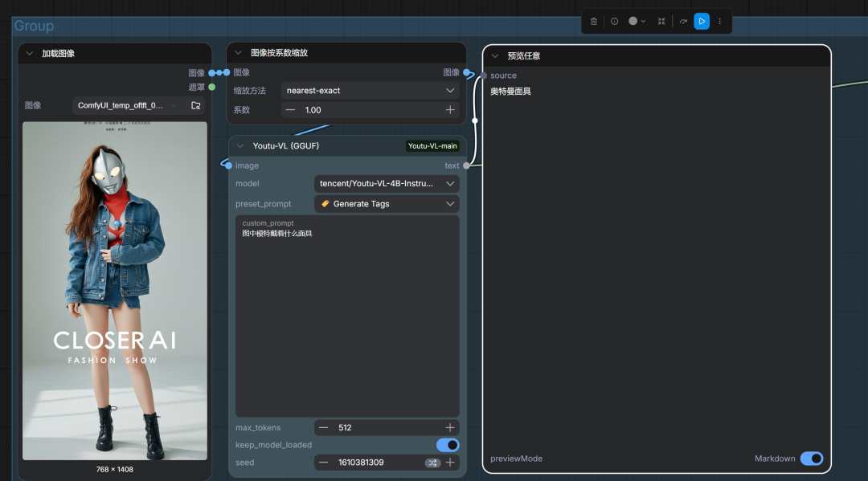868x481 pixels.
Task: Click the Youtu-VL-main badge
Action: point(432,146)
